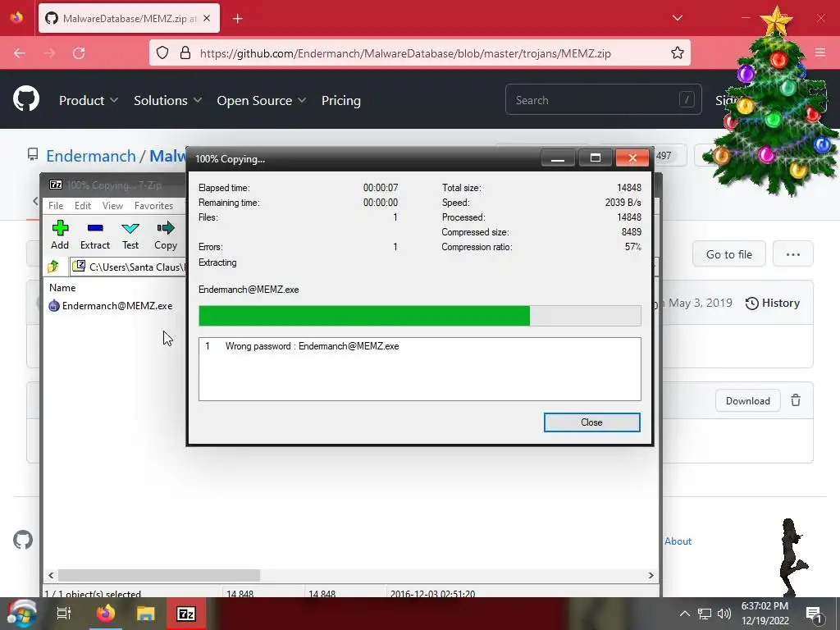This screenshot has height=630, width=840.
Task: Click the 7-Zip path field
Action: click(x=129, y=267)
